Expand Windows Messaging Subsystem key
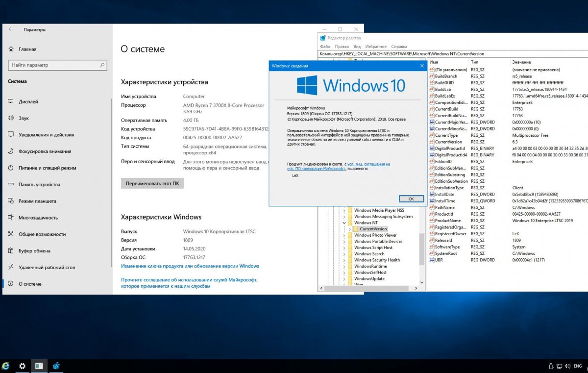 [344, 217]
